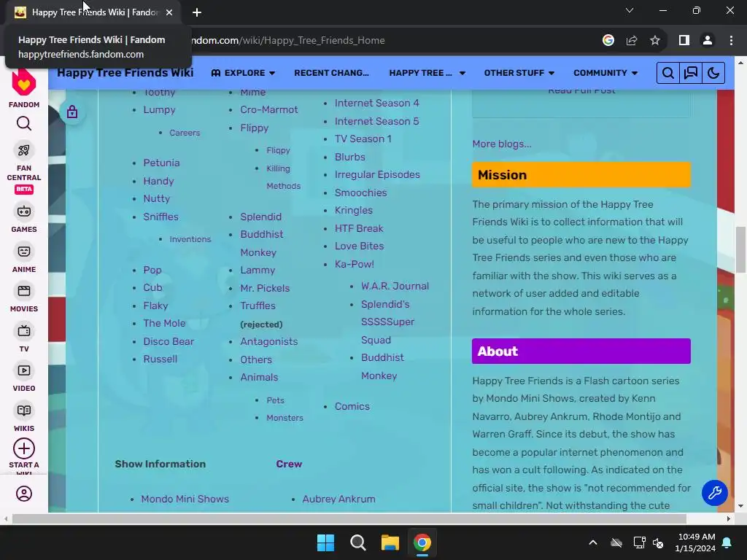Open the Mondo Mini Shows link
This screenshot has width=747, height=560.
point(185,499)
